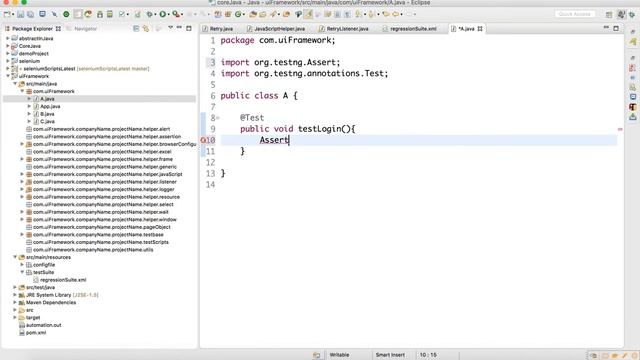Maximize the Package Explorer view

[x=189, y=29]
